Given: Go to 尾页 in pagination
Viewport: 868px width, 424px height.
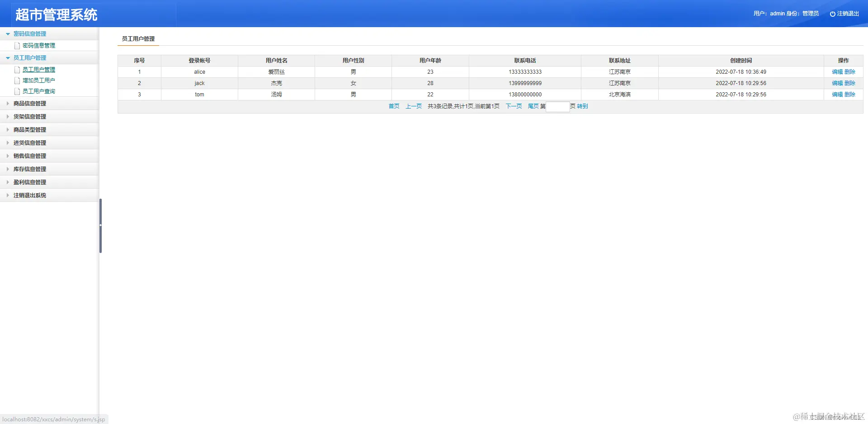Looking at the screenshot, I should click(x=533, y=106).
